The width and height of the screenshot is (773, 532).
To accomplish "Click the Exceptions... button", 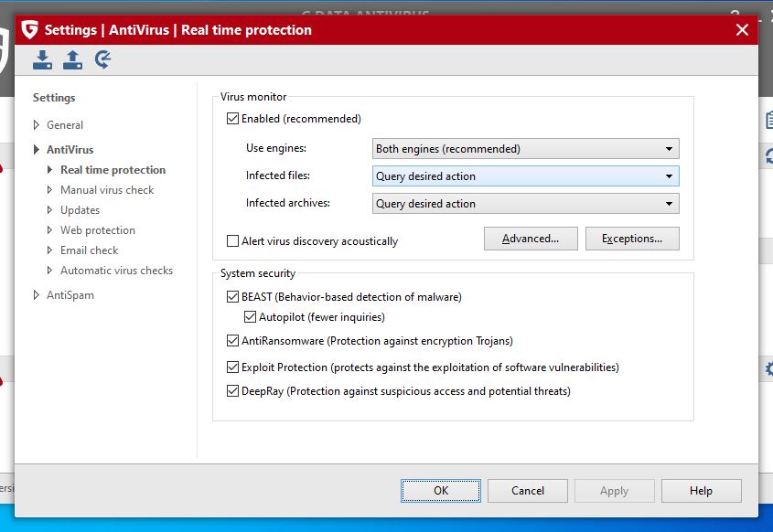I will 632,239.
